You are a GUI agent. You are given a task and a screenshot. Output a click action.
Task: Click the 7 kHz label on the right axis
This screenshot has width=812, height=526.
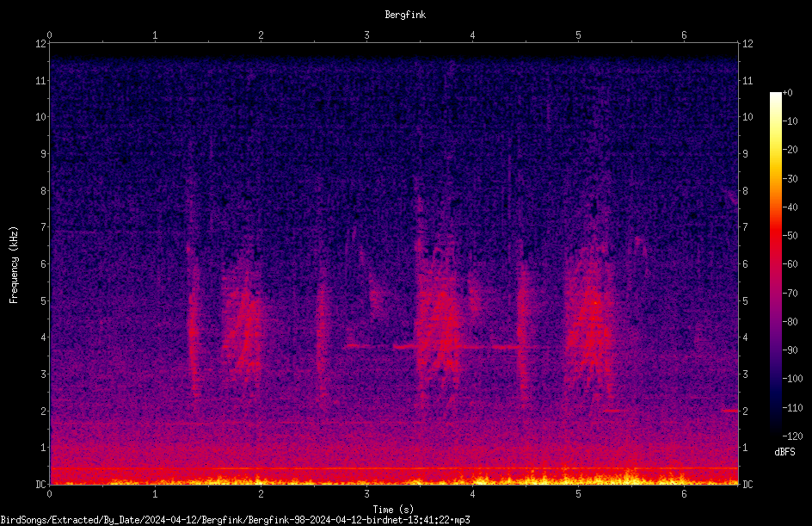[745, 227]
